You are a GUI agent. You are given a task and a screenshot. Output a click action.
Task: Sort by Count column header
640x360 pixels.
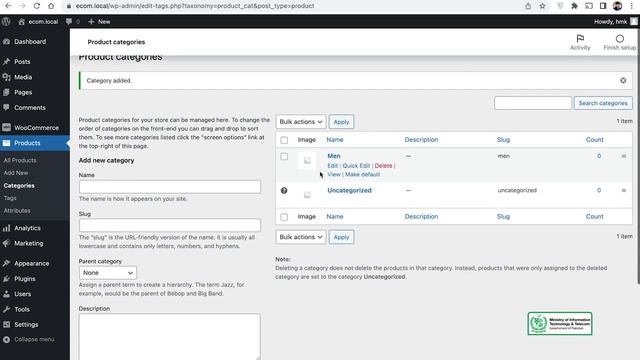point(595,140)
